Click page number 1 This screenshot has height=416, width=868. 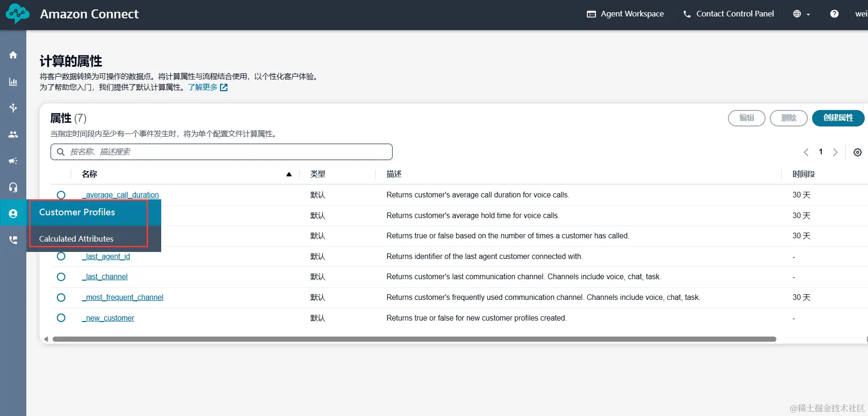coord(821,152)
